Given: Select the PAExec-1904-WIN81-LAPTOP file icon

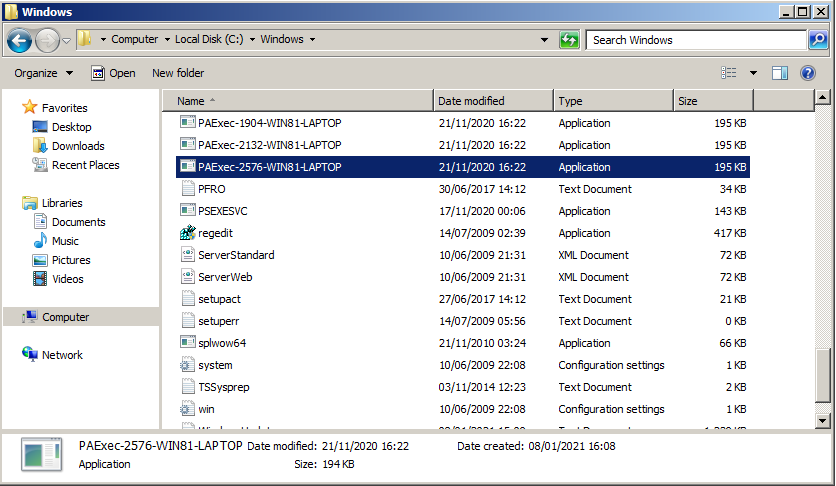Looking at the screenshot, I should coord(187,123).
